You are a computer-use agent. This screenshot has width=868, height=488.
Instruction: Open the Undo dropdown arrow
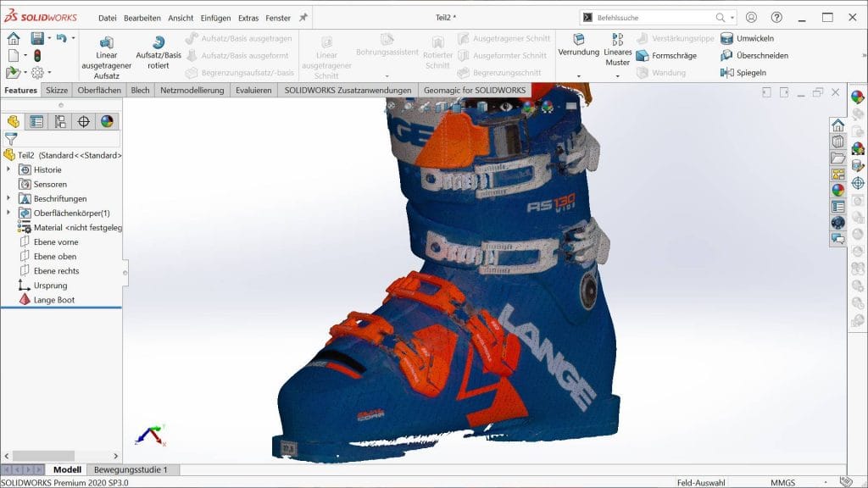coord(73,38)
